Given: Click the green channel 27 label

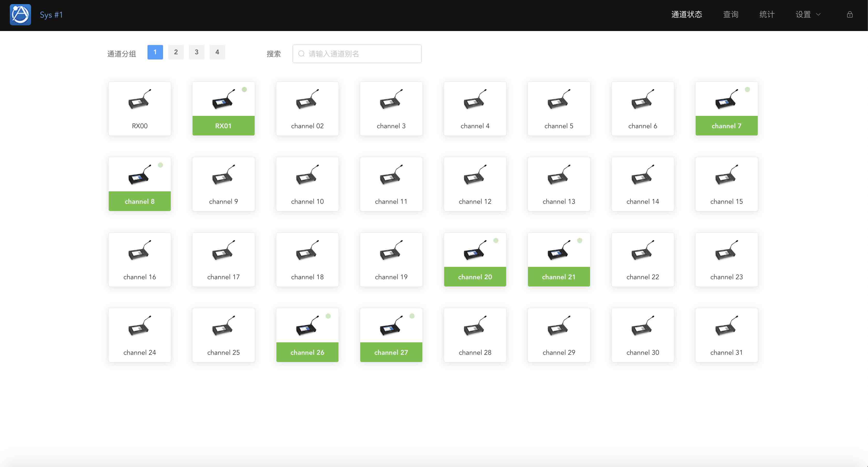Looking at the screenshot, I should click(391, 352).
